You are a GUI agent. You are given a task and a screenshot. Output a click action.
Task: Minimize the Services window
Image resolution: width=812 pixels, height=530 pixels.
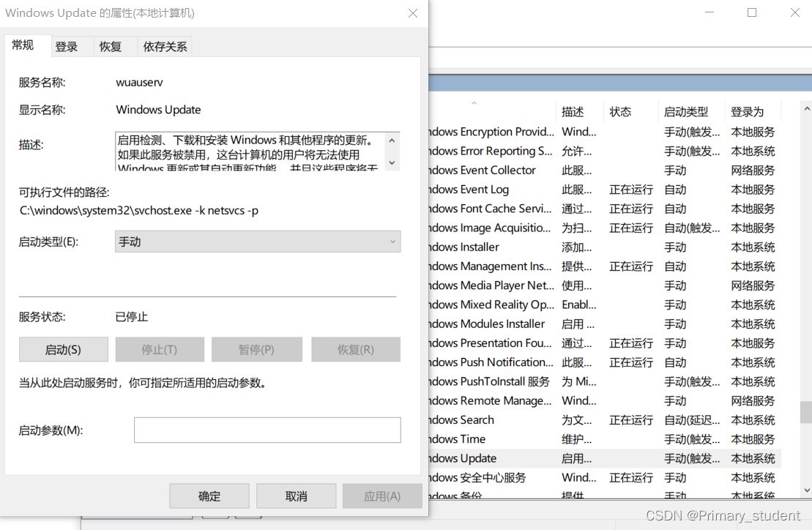(x=709, y=12)
